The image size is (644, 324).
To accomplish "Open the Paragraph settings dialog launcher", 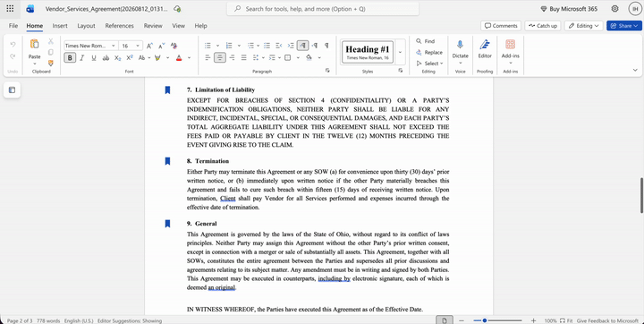I will coord(327,71).
